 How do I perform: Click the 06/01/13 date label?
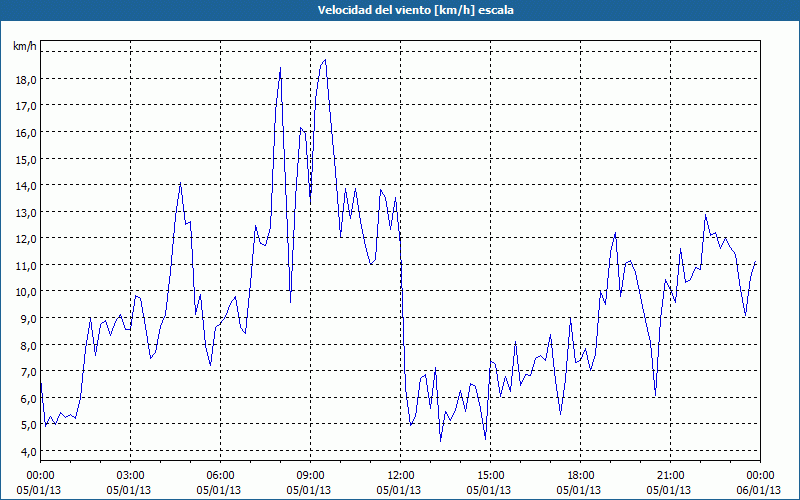click(759, 490)
